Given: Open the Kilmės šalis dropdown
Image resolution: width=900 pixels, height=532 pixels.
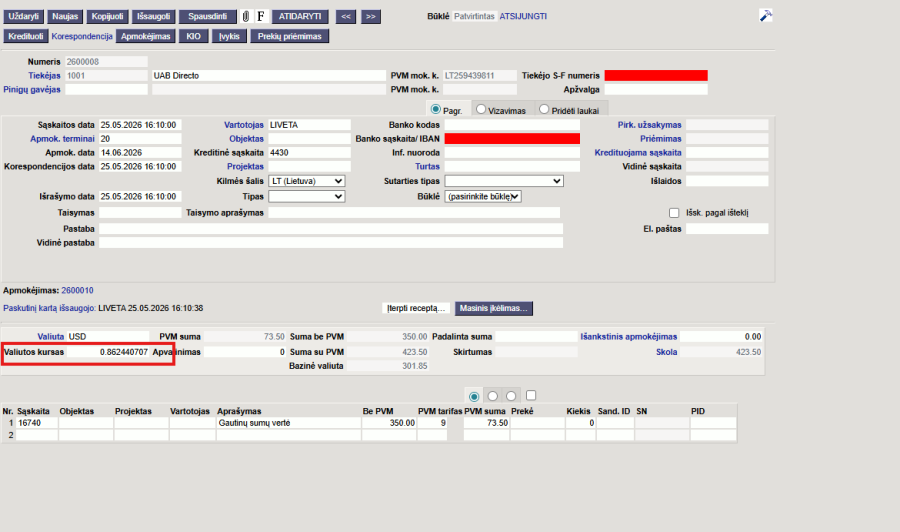Looking at the screenshot, I should coord(307,181).
